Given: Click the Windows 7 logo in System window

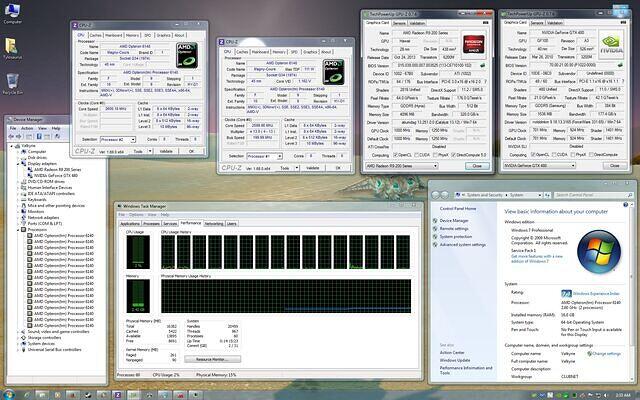Looking at the screenshot, I should (x=599, y=252).
